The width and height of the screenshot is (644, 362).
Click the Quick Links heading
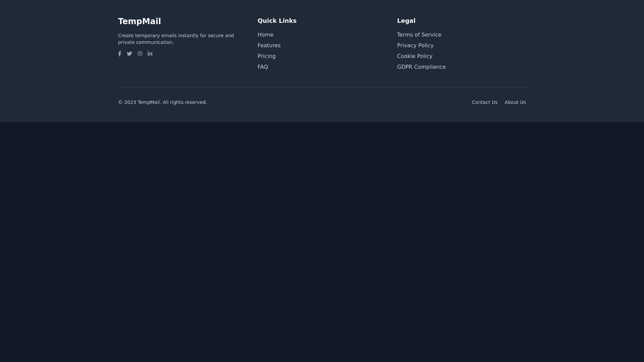tap(277, 21)
